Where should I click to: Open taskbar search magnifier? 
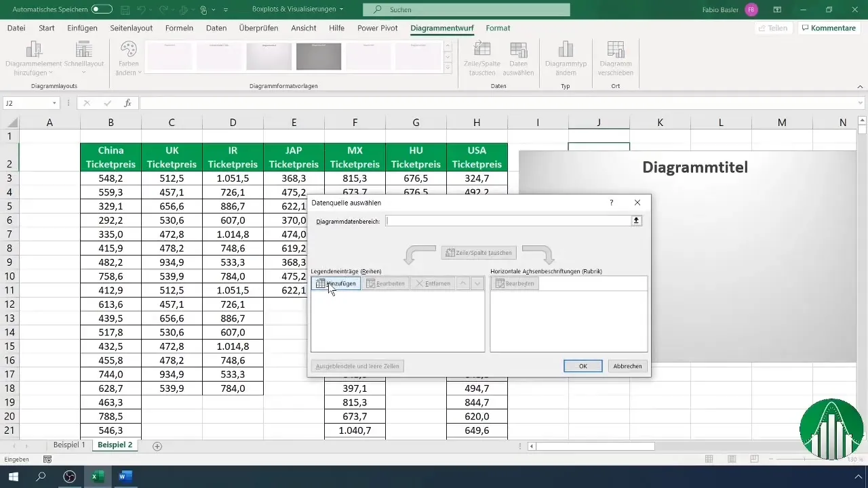41,476
